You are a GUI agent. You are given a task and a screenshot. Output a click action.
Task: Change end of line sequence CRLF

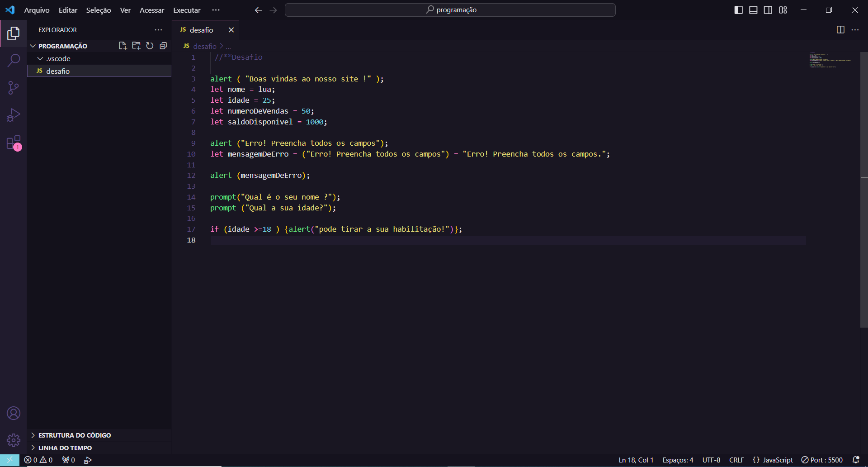[x=736, y=460]
